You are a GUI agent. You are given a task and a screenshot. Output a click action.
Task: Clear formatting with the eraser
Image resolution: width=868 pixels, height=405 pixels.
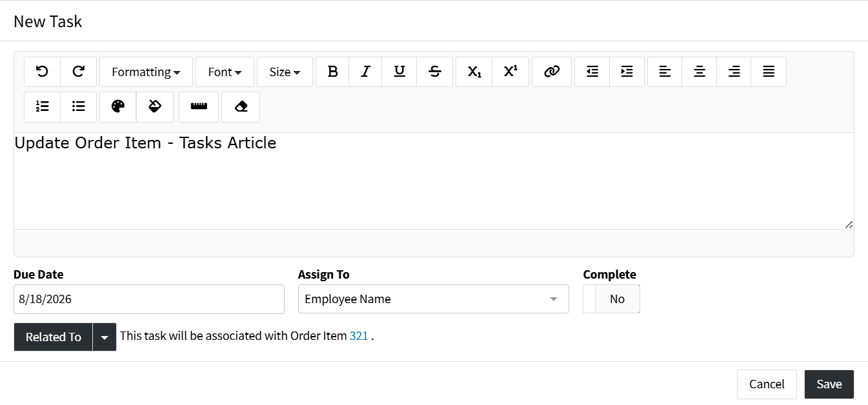coord(241,106)
